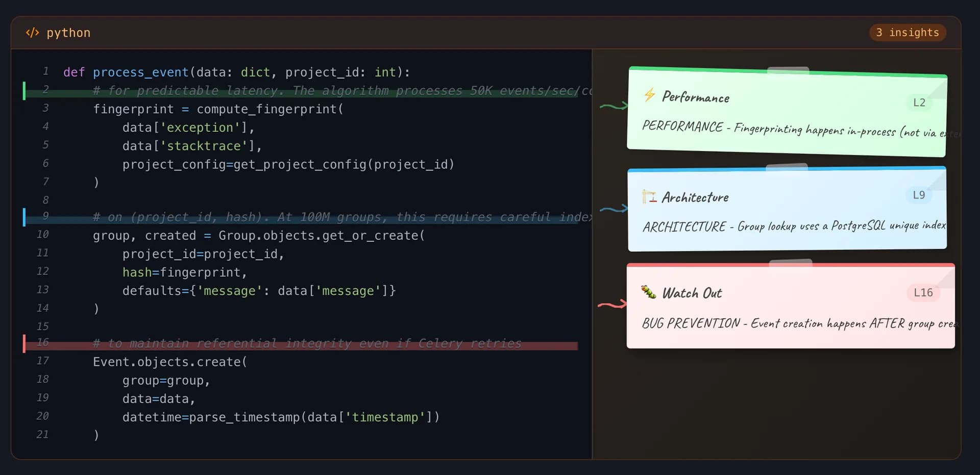This screenshot has width=980, height=475.
Task: Select the Watch Out card header
Action: [x=692, y=292]
